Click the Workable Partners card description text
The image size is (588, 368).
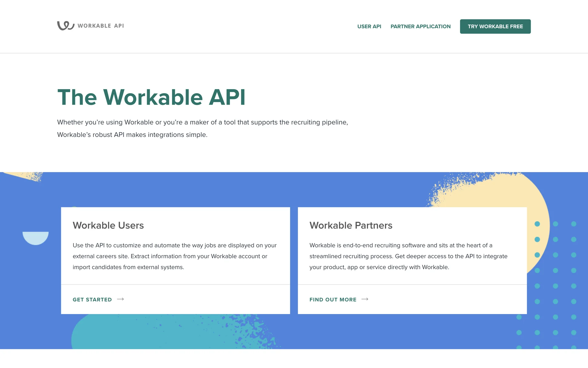pyautogui.click(x=408, y=256)
